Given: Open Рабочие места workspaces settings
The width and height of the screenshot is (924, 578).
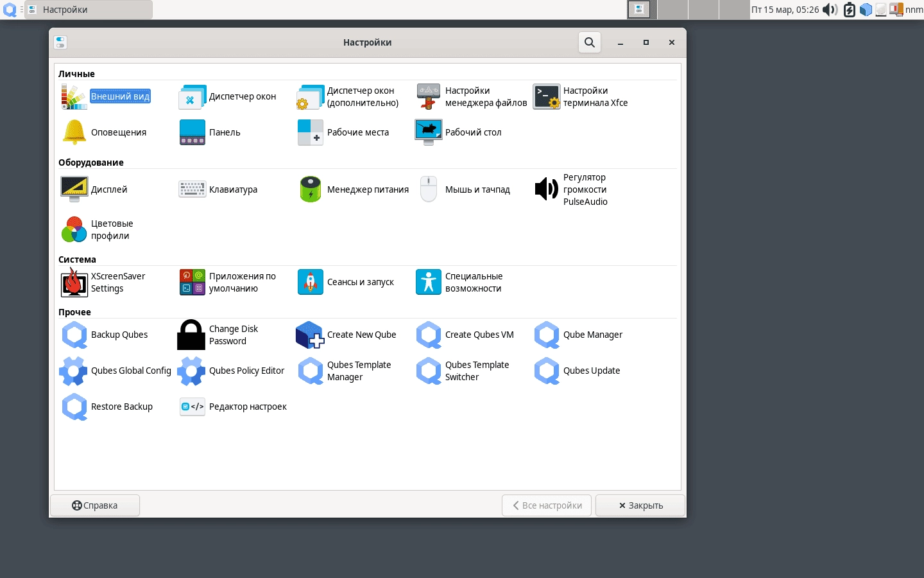Looking at the screenshot, I should [x=343, y=132].
